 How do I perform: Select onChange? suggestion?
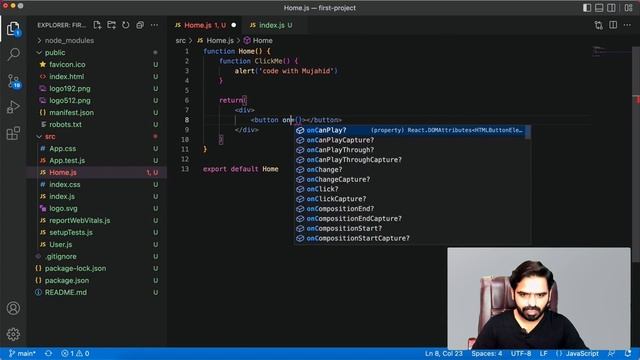point(410,169)
